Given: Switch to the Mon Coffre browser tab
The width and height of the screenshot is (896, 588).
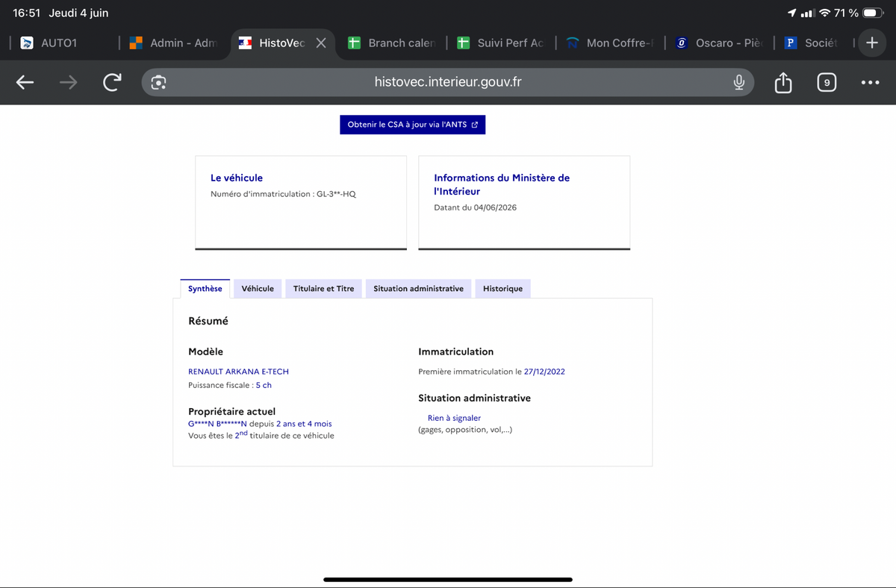Looking at the screenshot, I should (x=611, y=43).
